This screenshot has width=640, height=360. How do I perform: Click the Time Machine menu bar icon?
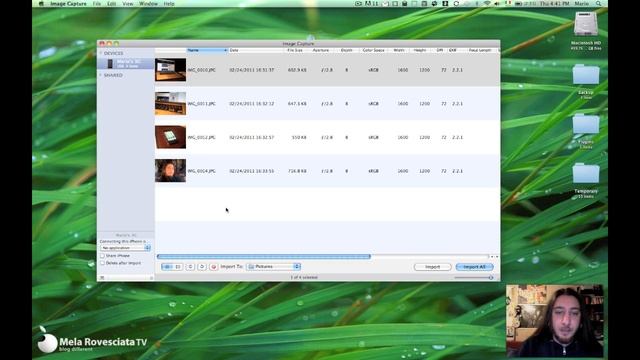[456, 4]
